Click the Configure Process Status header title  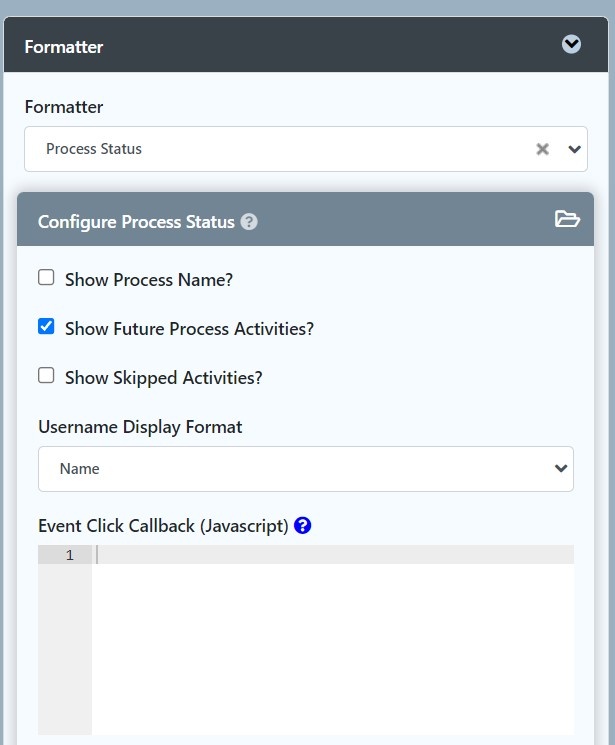click(136, 222)
